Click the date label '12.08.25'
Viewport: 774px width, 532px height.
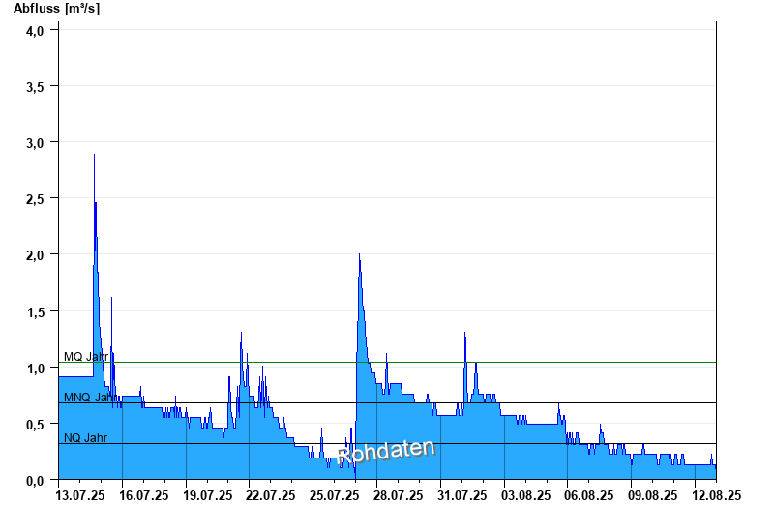pos(717,495)
